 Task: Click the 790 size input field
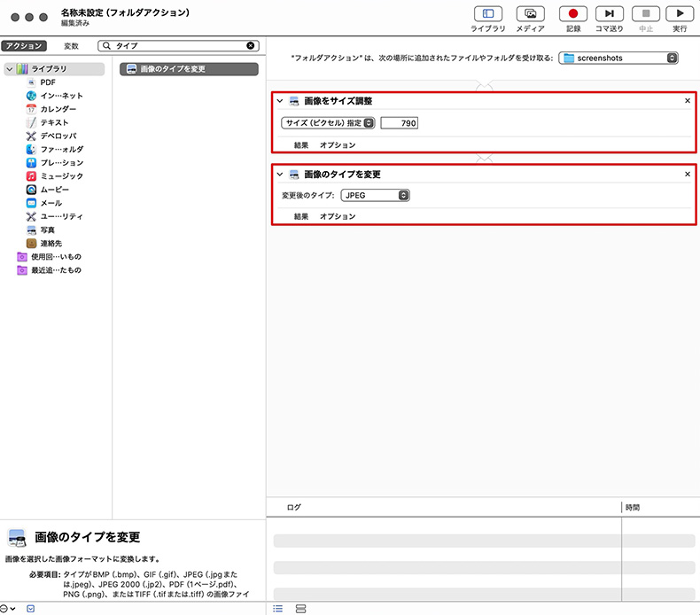click(x=399, y=123)
